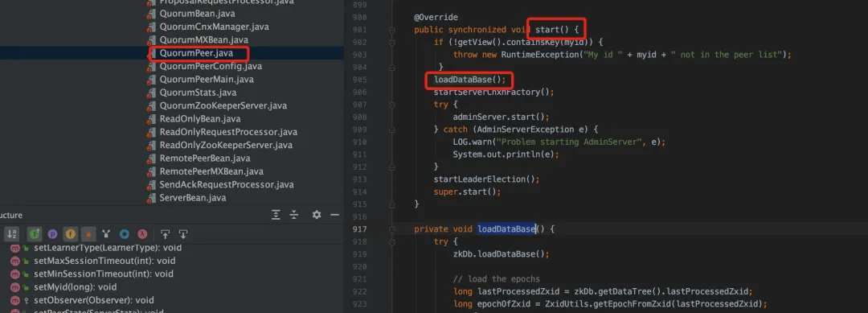The image size is (868, 313).
Task: Select setMaxSessionTimeout(int): void in Structure
Action: (104, 261)
